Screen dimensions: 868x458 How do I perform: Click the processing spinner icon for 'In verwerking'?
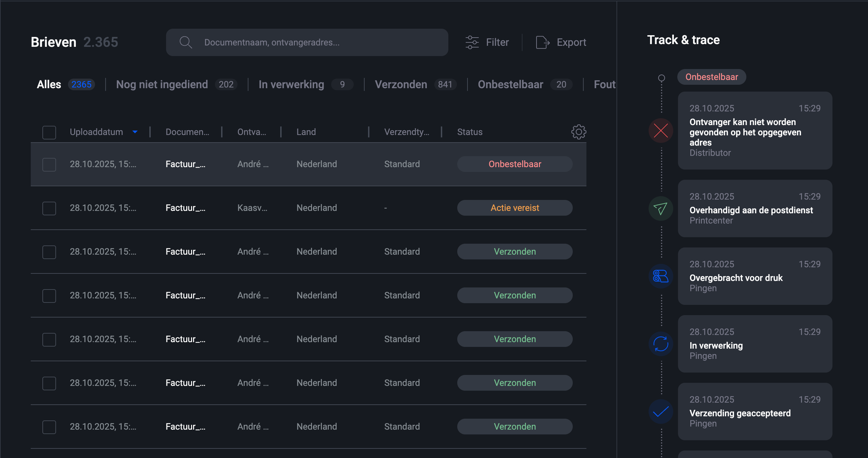660,343
